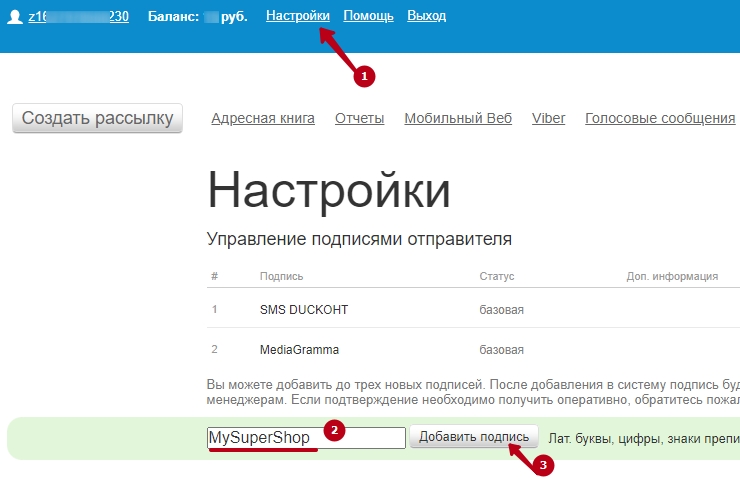This screenshot has height=480, width=740.
Task: Select the SMS DUCKOHT signature row
Action: click(x=303, y=310)
